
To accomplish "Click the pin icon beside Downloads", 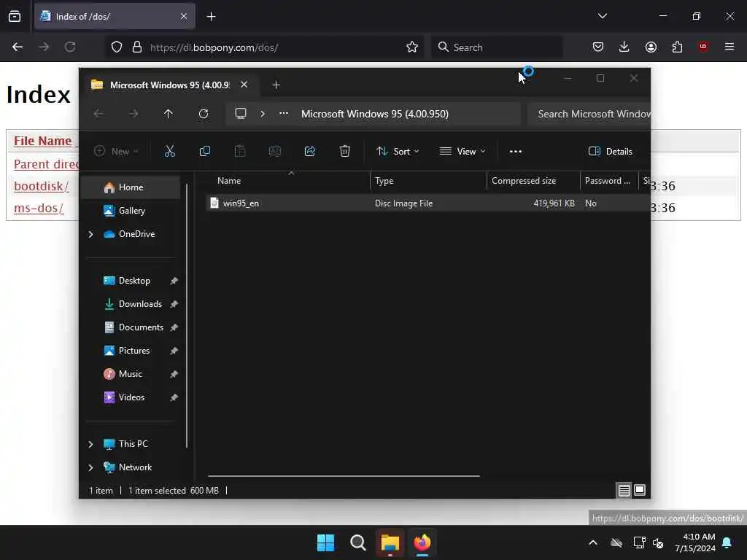I will [174, 304].
